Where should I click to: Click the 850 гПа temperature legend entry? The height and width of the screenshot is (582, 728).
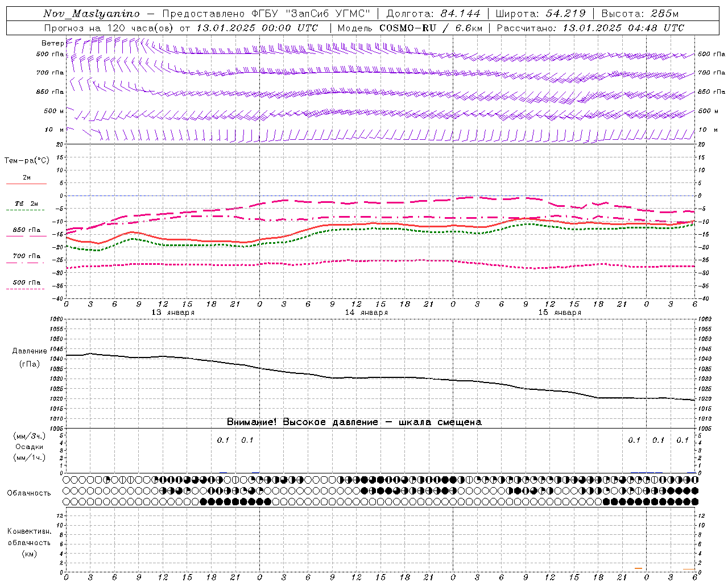pyautogui.click(x=27, y=230)
